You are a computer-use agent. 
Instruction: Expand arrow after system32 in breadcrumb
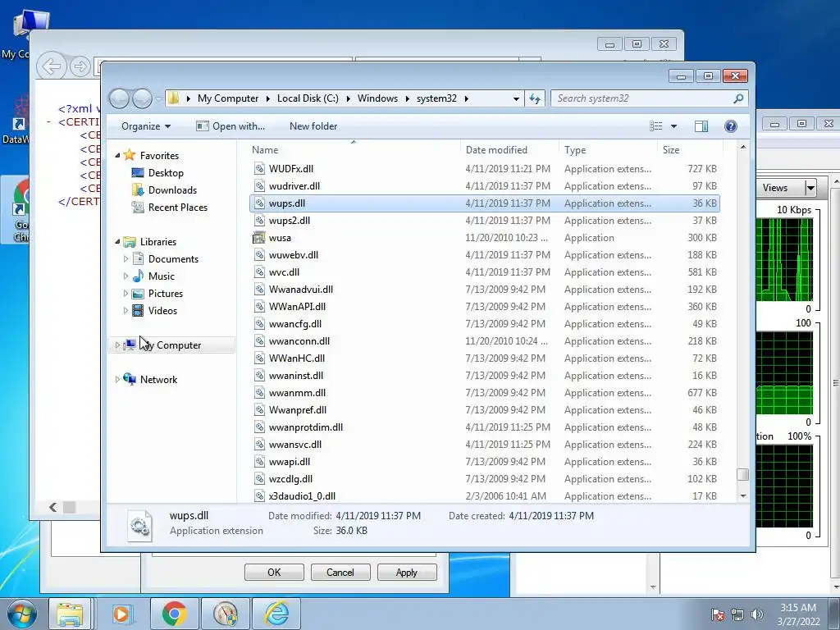(x=467, y=98)
